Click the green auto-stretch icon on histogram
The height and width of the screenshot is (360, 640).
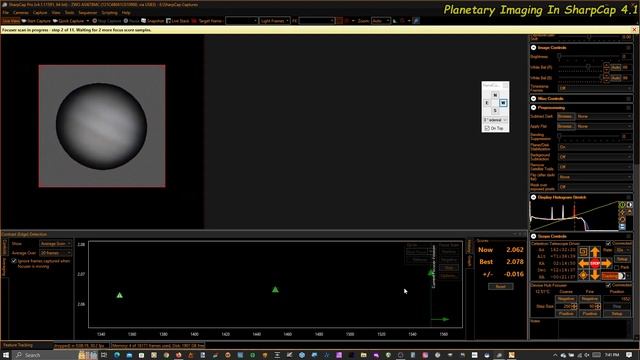tap(622, 205)
